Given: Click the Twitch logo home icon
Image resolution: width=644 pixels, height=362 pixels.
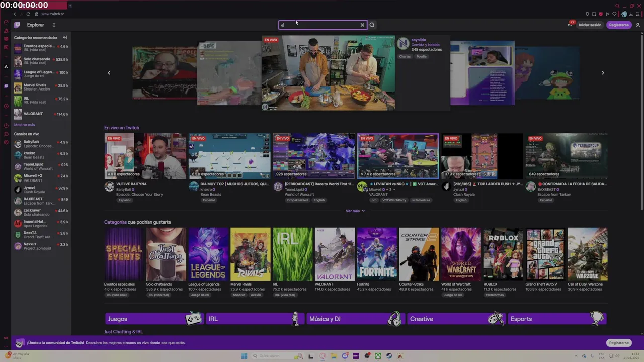Looking at the screenshot, I should [17, 25].
